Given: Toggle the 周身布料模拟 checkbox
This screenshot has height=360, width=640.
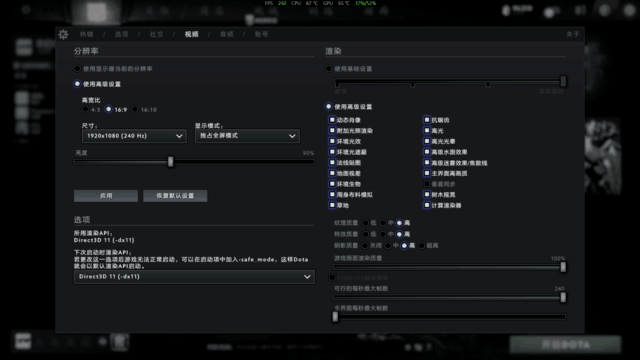Looking at the screenshot, I should point(332,194).
